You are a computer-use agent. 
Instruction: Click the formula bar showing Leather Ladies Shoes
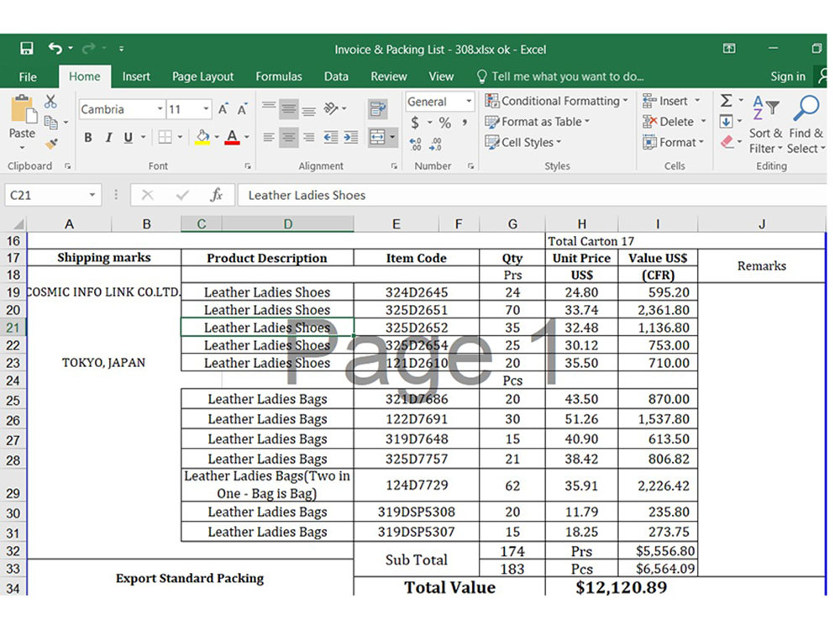pos(530,195)
